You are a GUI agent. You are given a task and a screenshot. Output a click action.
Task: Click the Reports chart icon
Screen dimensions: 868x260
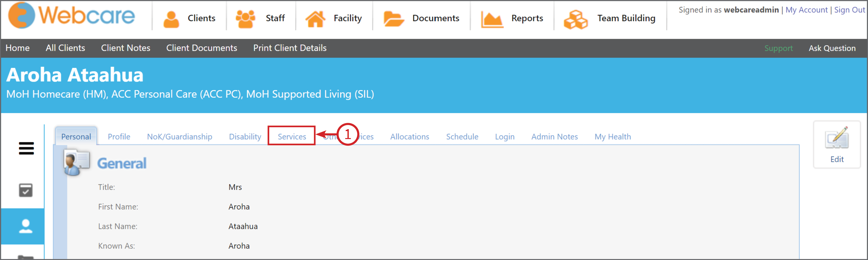(x=492, y=19)
